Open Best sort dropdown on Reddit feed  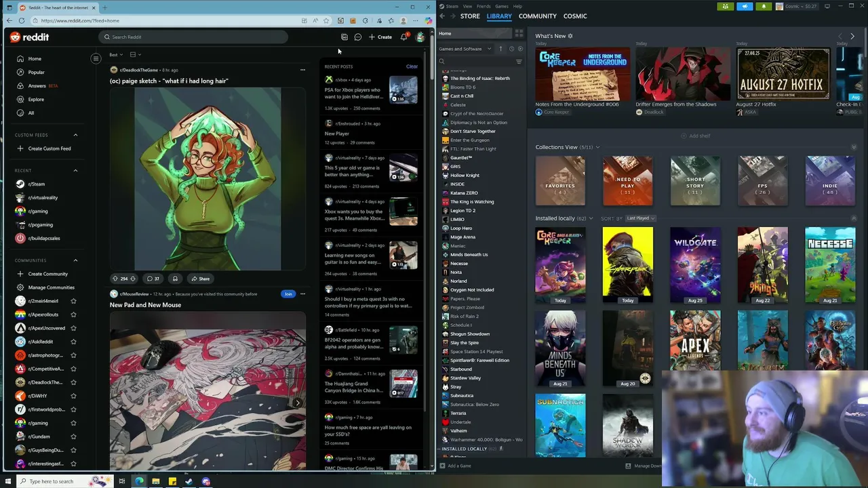(116, 54)
